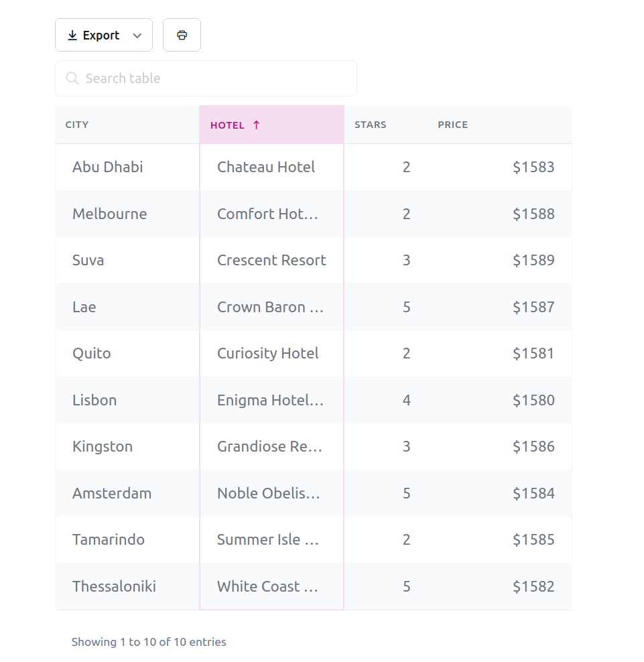Click the Crescent Resort cell
Screen dimensions: 644x662
pyautogui.click(x=271, y=260)
